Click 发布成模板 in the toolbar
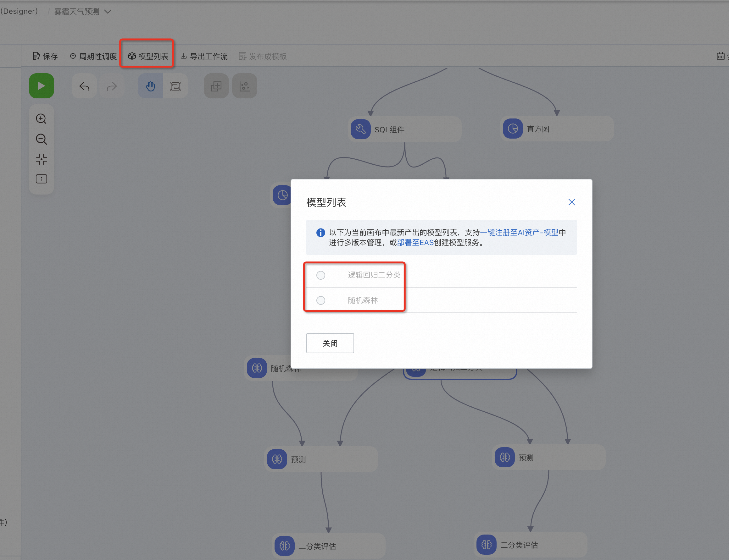729x560 pixels. [x=263, y=56]
